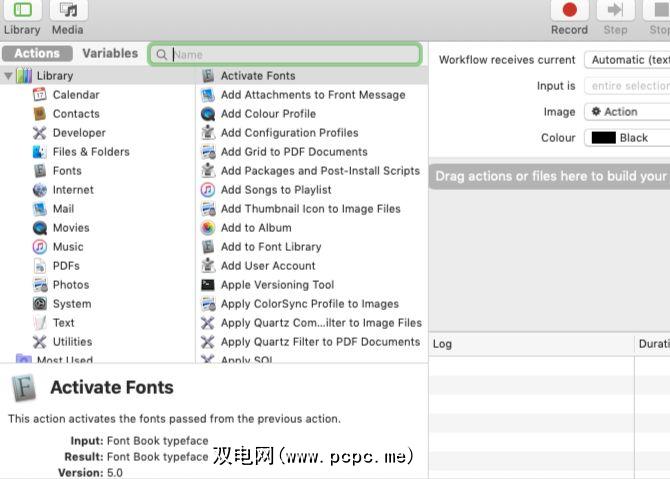Collapse the Library disclosure triangle
Image resolution: width=670 pixels, height=479 pixels.
(8, 76)
